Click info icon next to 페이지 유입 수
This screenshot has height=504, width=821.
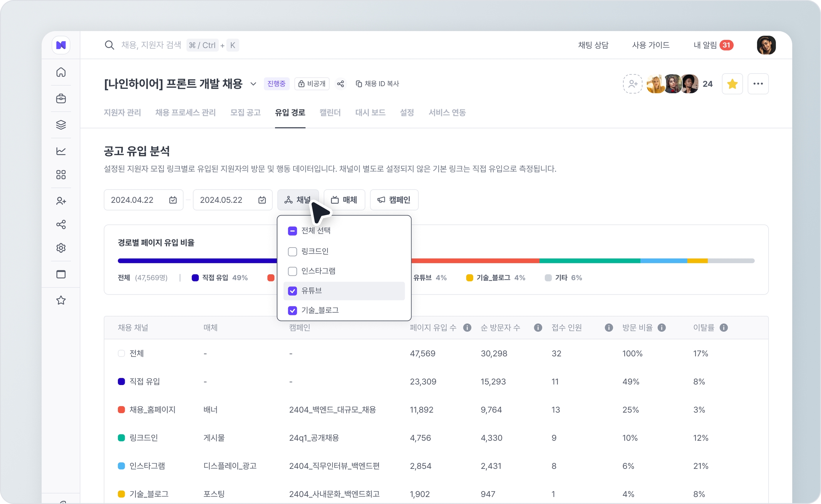coord(467,328)
